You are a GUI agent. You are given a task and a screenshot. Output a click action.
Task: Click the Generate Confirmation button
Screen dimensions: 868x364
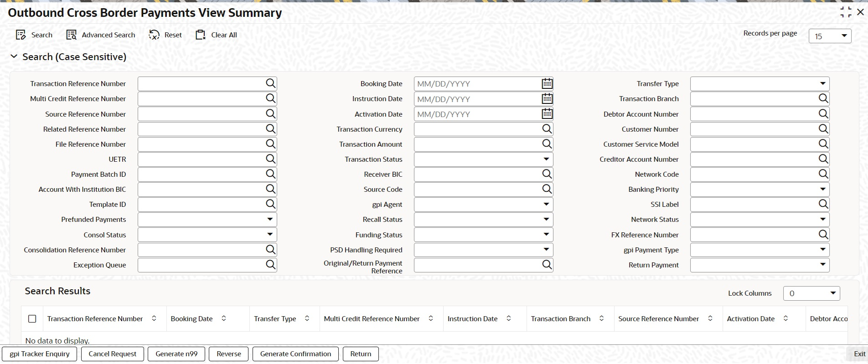pos(295,354)
